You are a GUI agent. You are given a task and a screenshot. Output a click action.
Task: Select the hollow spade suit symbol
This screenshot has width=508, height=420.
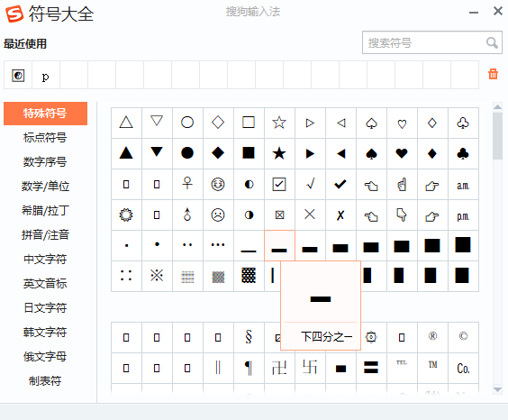coord(371,123)
